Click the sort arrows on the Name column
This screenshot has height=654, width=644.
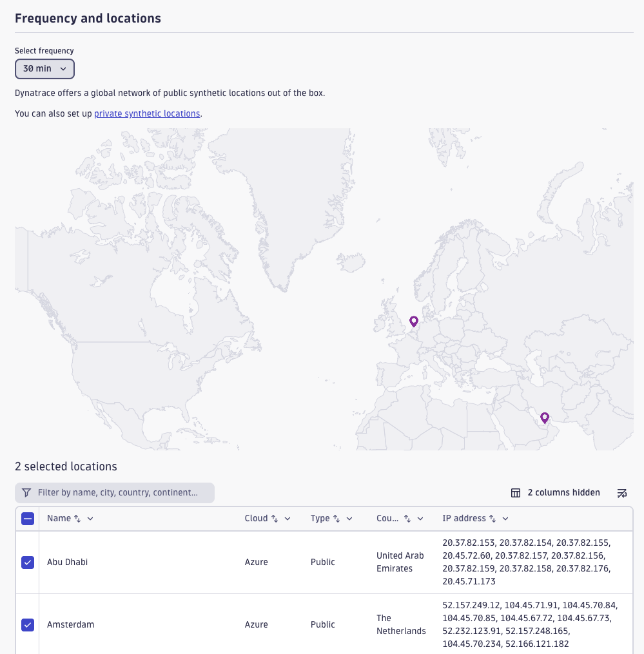(77, 518)
